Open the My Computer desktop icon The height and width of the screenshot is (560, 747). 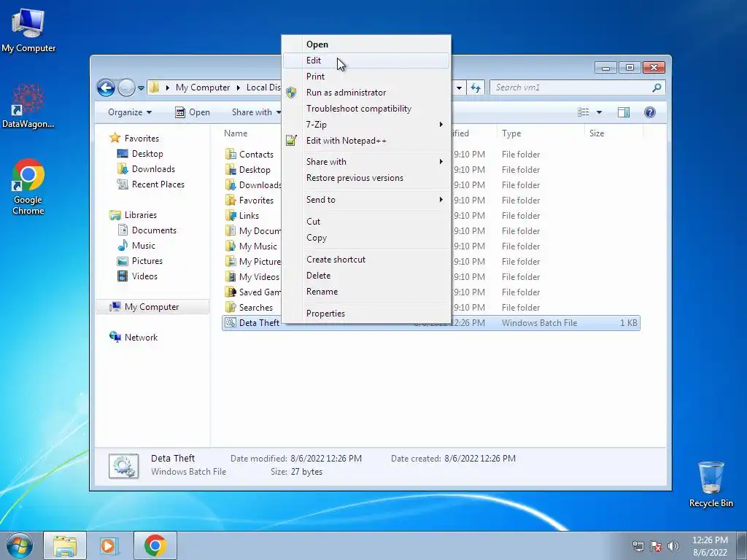(28, 29)
